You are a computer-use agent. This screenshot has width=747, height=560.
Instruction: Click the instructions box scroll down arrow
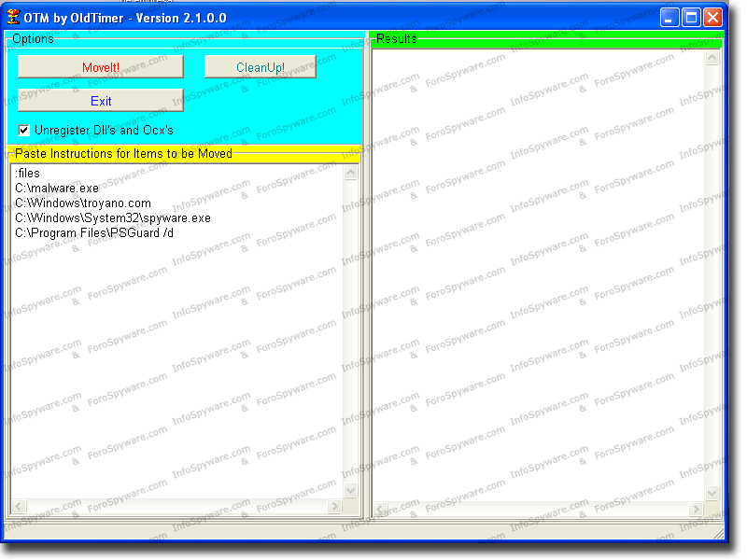click(x=351, y=490)
